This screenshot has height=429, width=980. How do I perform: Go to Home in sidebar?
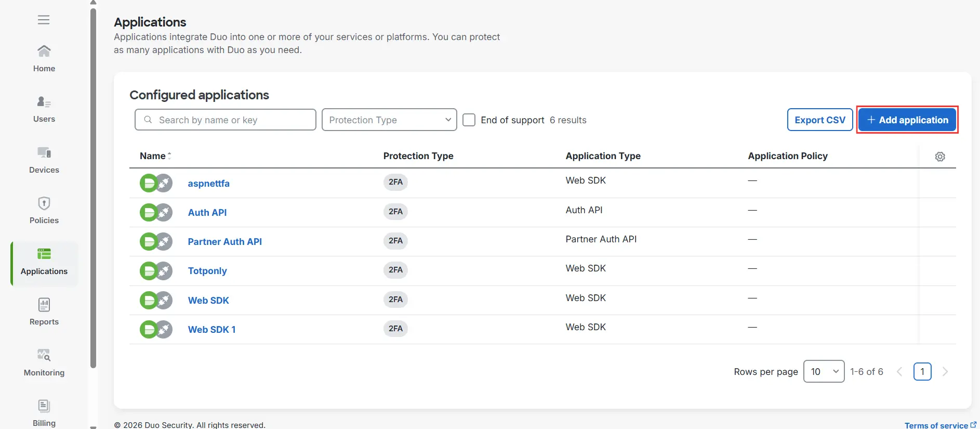pyautogui.click(x=44, y=58)
